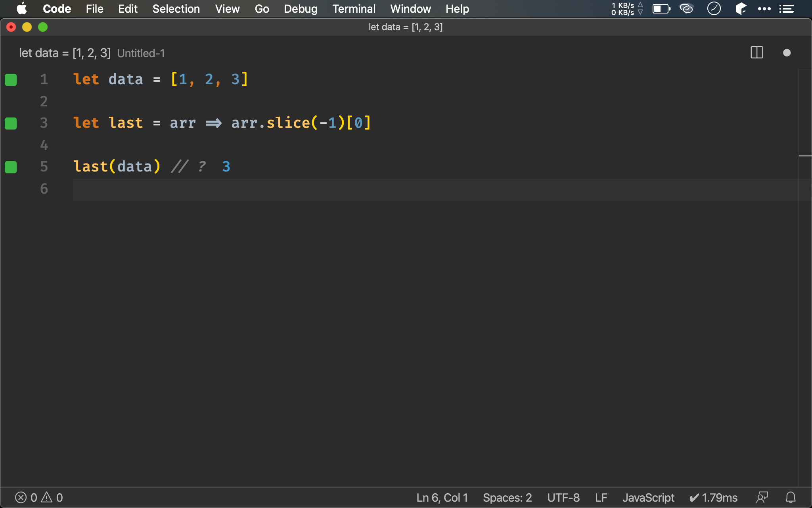Click the three-dots overflow menu bar icon
The width and height of the screenshot is (812, 508).
(x=764, y=9)
